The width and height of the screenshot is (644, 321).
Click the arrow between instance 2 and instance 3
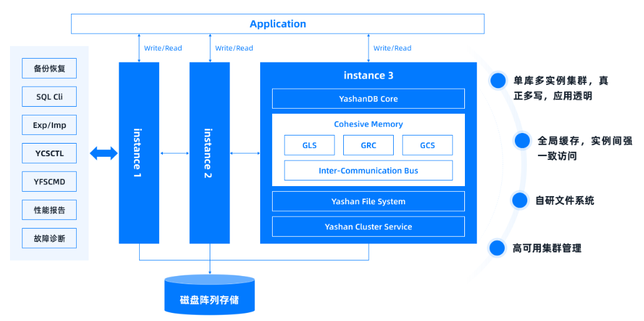point(245,153)
